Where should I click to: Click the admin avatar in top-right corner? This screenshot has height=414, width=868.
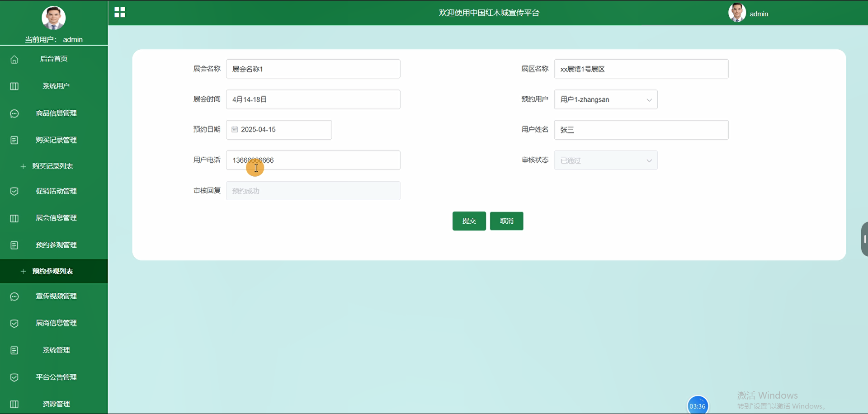(x=737, y=13)
